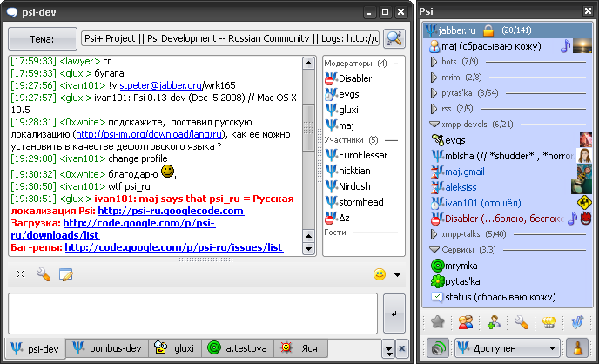Click the add contact icon in roster toolbar
This screenshot has height=364, width=599.
[494, 322]
